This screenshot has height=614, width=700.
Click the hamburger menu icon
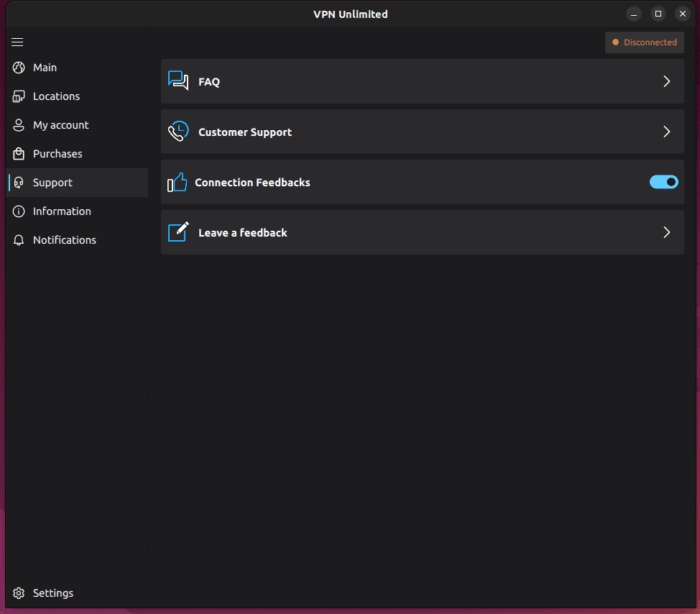click(18, 42)
